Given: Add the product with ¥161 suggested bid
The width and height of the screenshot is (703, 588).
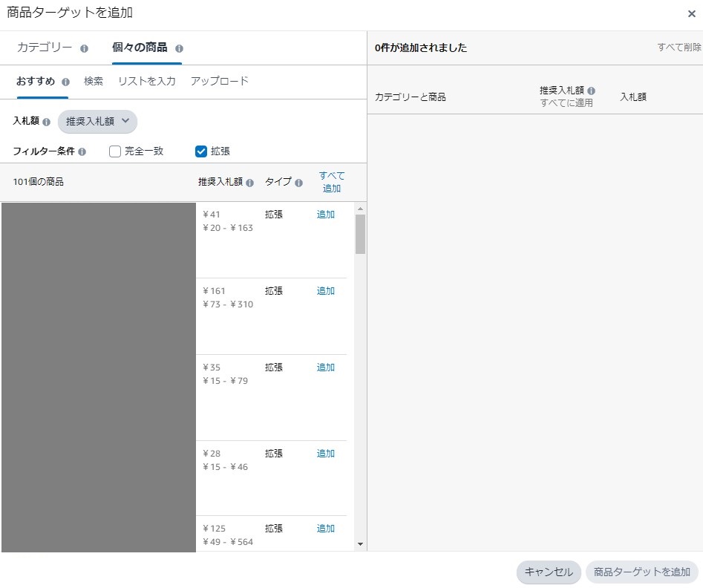Looking at the screenshot, I should 326,291.
